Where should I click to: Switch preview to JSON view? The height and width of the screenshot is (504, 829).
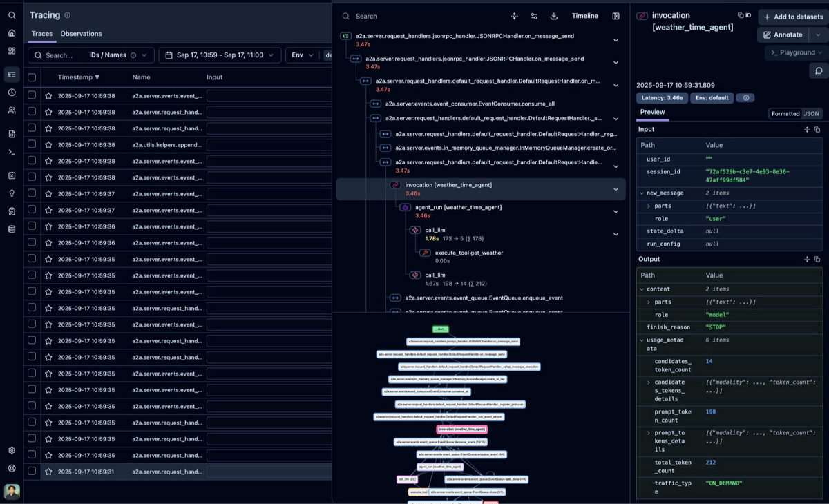pos(811,114)
